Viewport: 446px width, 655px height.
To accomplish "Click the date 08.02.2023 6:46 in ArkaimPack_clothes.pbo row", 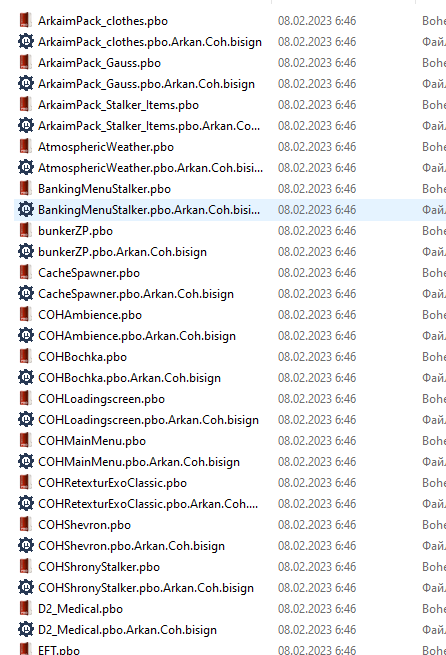I will tap(317, 21).
